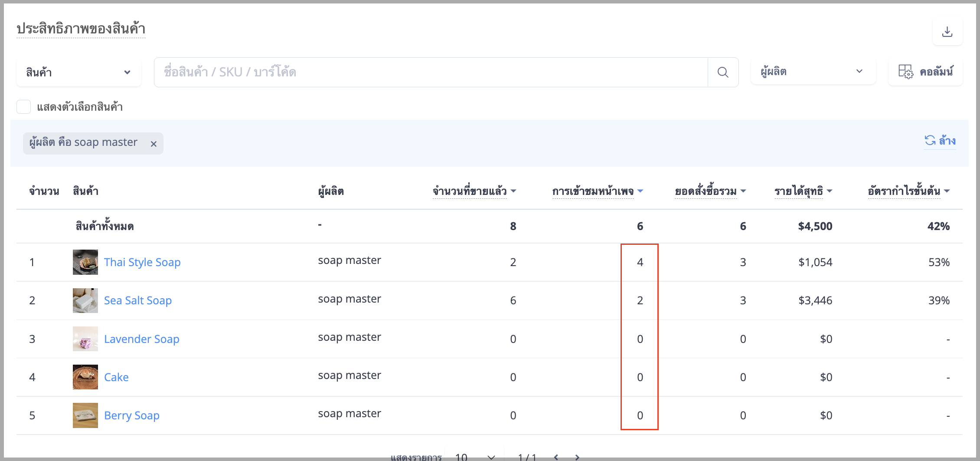Open the Lavender Soap link
980x461 pixels.
point(141,339)
